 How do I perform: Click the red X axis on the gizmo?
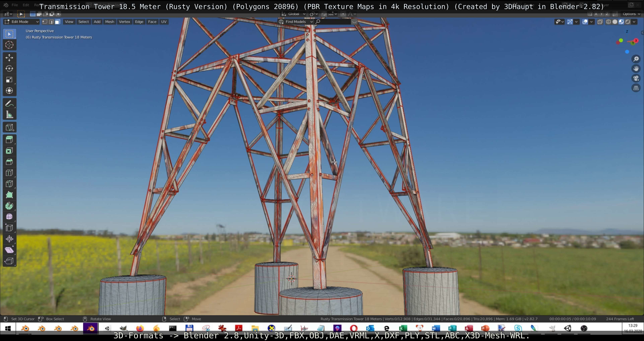[636, 40]
